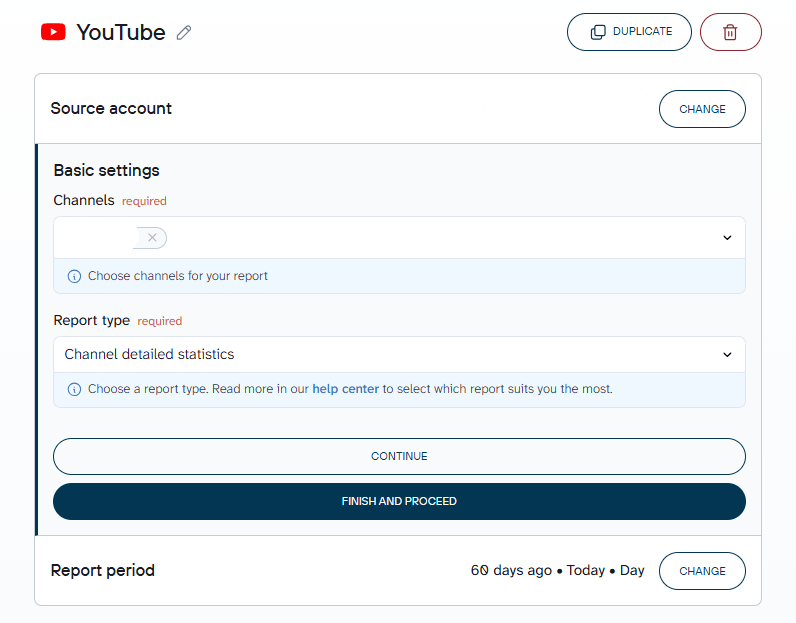
Task: Delete the source with the trash icon
Action: point(730,32)
